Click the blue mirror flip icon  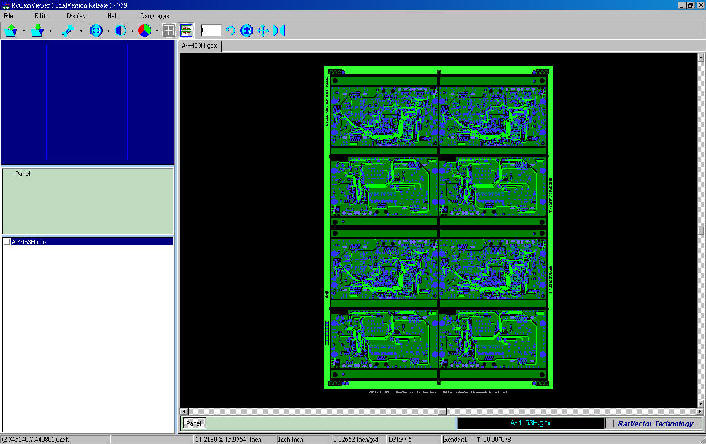pyautogui.click(x=280, y=31)
